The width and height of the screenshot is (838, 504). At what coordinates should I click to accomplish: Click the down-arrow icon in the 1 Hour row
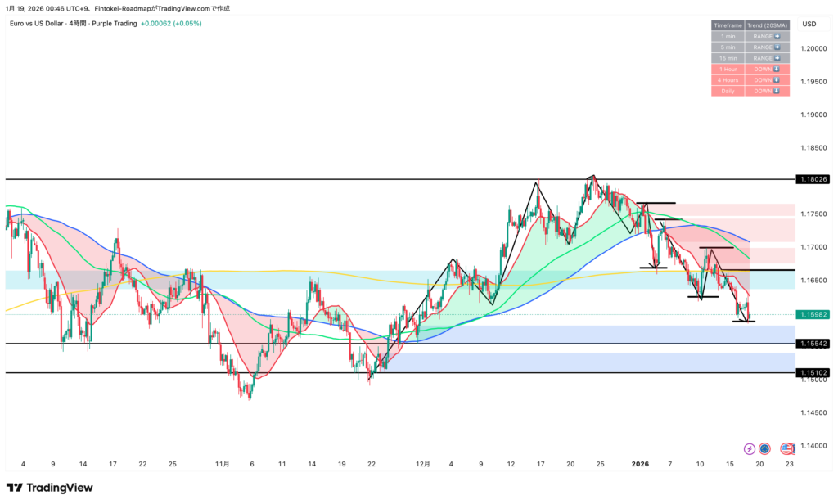[777, 69]
